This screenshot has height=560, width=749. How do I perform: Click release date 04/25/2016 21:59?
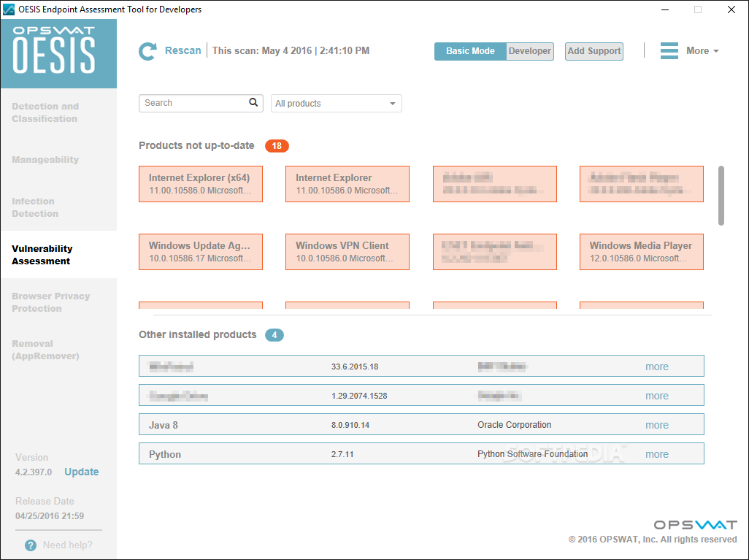(50, 516)
